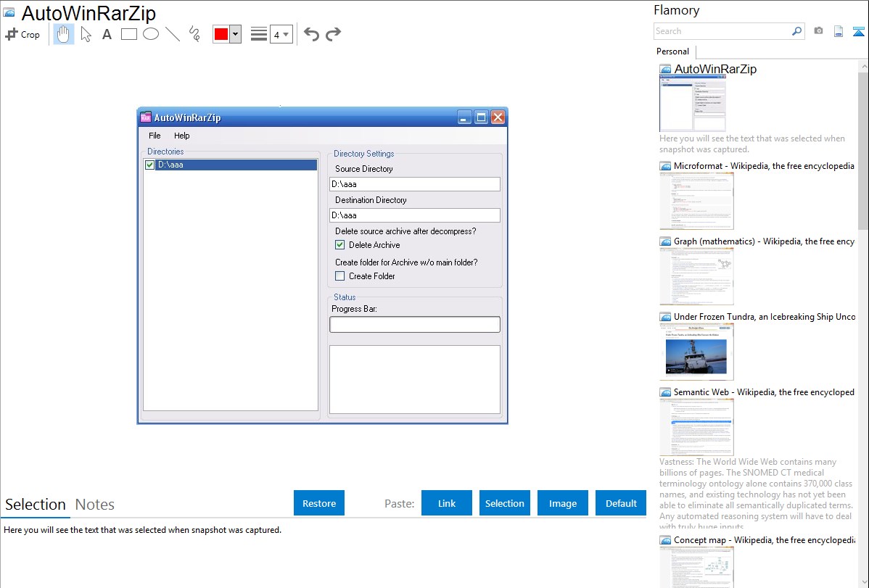Select the arrow pointer tool

[86, 34]
